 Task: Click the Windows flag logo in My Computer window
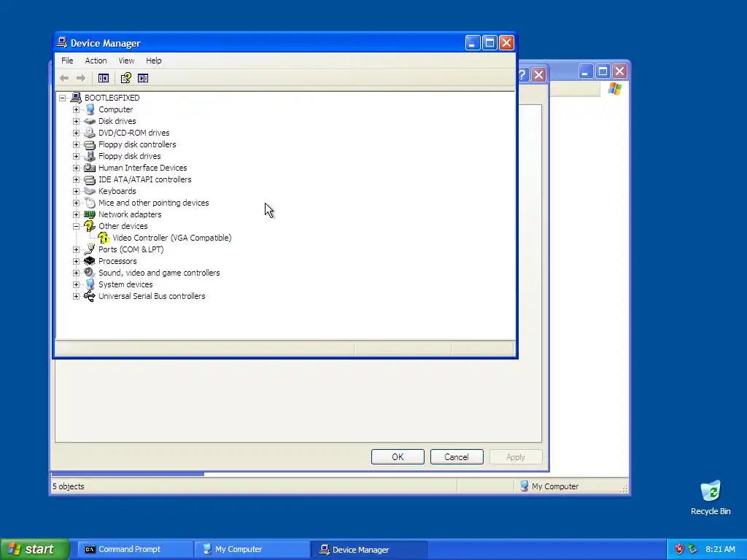(614, 88)
